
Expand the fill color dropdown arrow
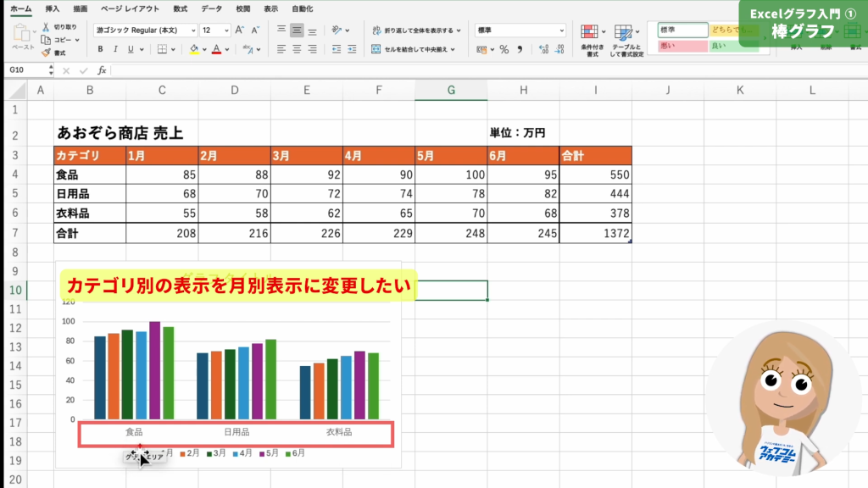click(x=204, y=49)
